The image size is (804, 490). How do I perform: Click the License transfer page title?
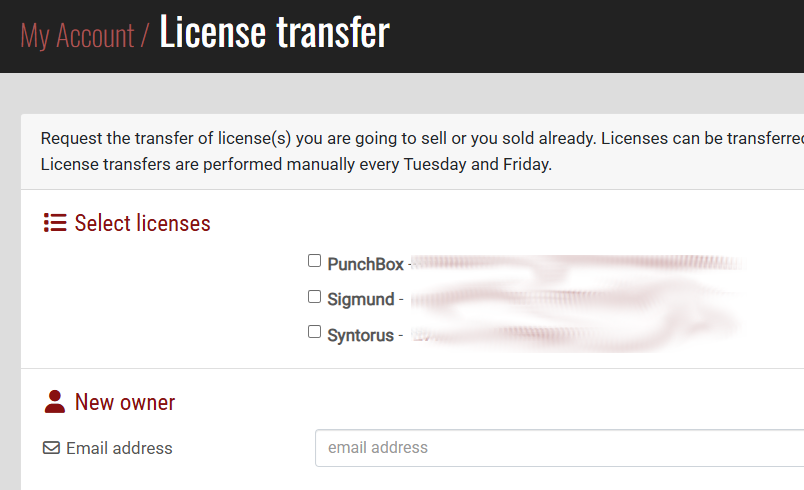click(x=275, y=32)
